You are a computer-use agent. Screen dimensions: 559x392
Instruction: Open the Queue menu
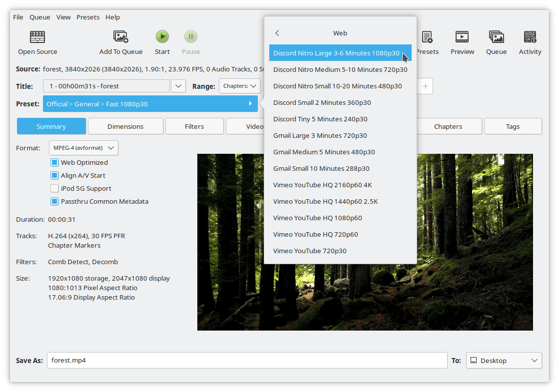pyautogui.click(x=39, y=17)
